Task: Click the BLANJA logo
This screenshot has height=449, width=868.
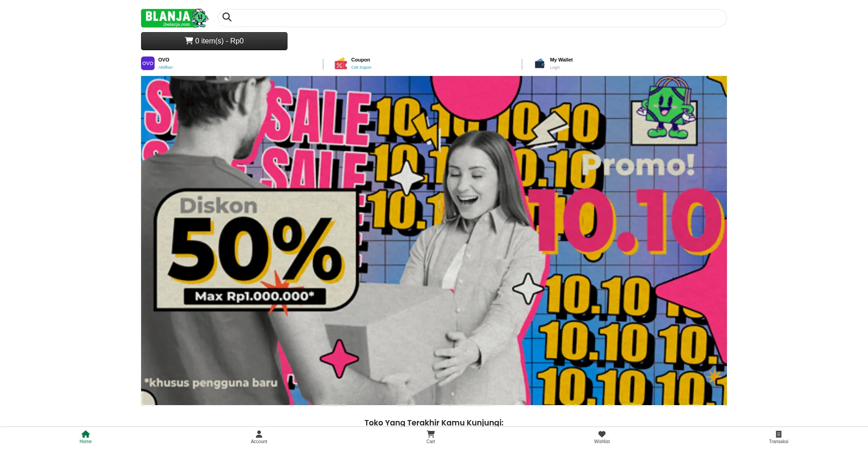Action: (x=175, y=18)
